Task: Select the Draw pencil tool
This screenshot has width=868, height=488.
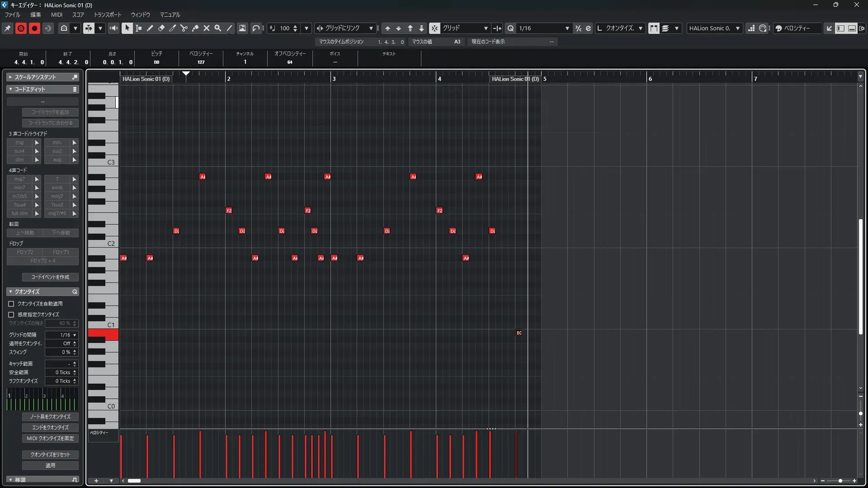Action: coord(150,28)
